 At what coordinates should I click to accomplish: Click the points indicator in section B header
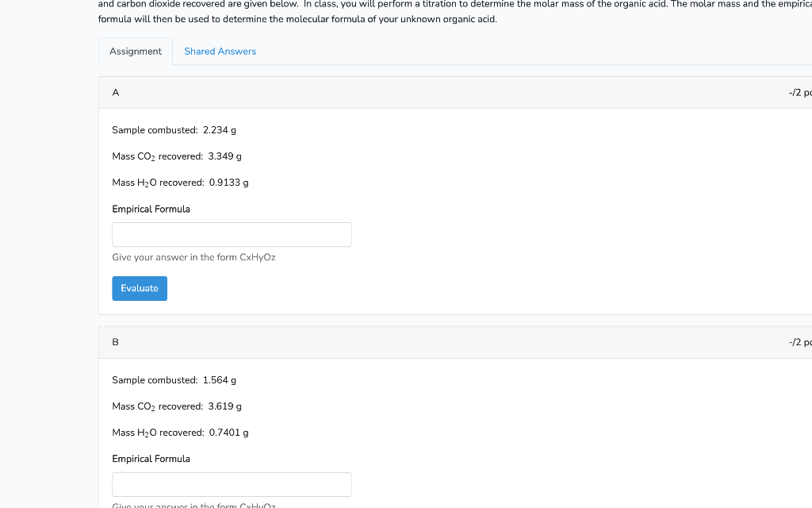coord(800,342)
